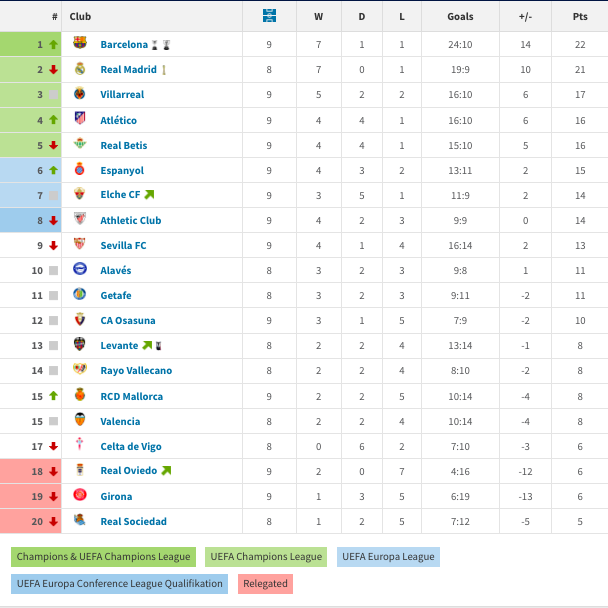Image resolution: width=608 pixels, height=608 pixels.
Task: Click the promoted arrow icon beside Elche CF
Action: (x=149, y=195)
